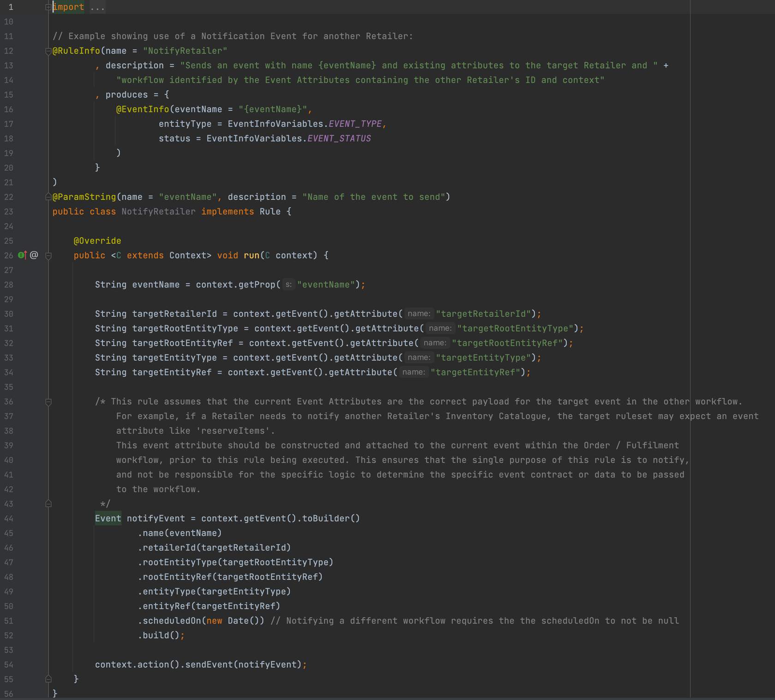The image size is (775, 700).
Task: Collapse the @RuleInfo annotation fold marker
Action: click(x=48, y=51)
